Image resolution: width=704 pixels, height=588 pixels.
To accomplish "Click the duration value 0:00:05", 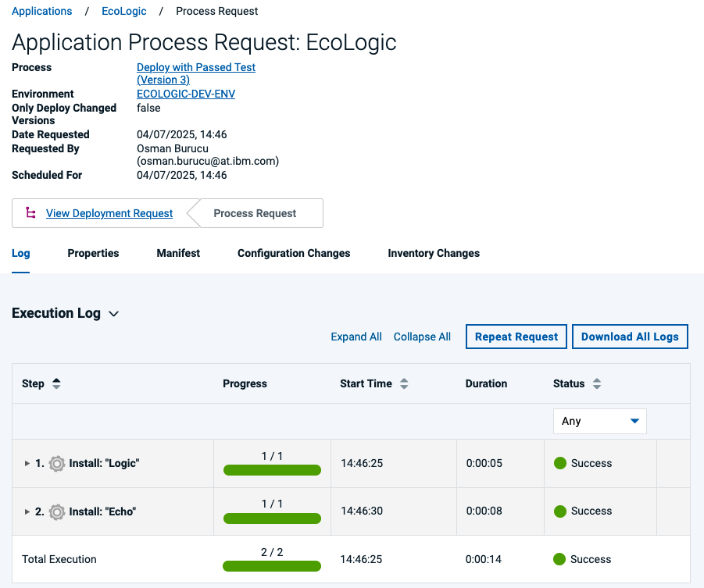I will pyautogui.click(x=484, y=463).
